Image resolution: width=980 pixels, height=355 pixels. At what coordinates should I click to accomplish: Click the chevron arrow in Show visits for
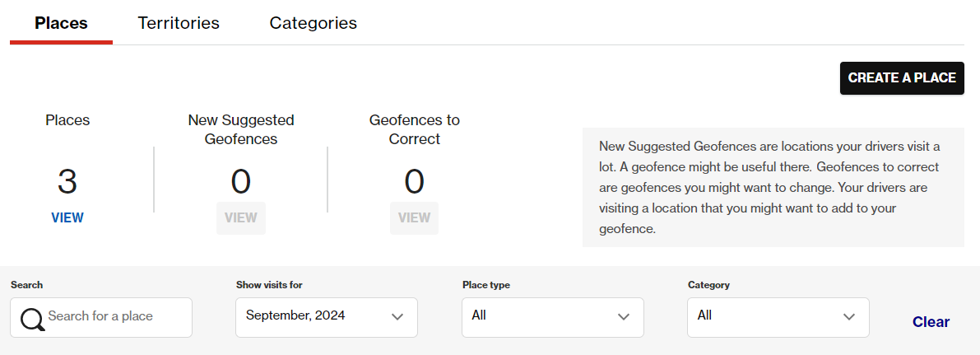pos(397,317)
